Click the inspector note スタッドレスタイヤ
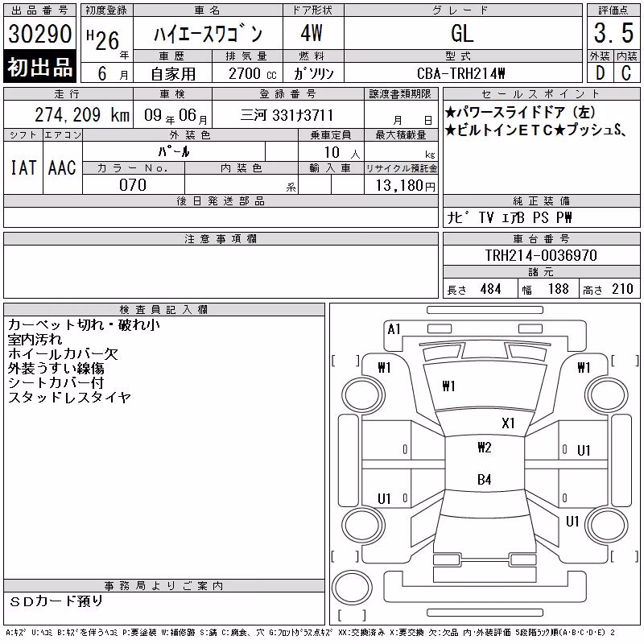 coord(70,398)
